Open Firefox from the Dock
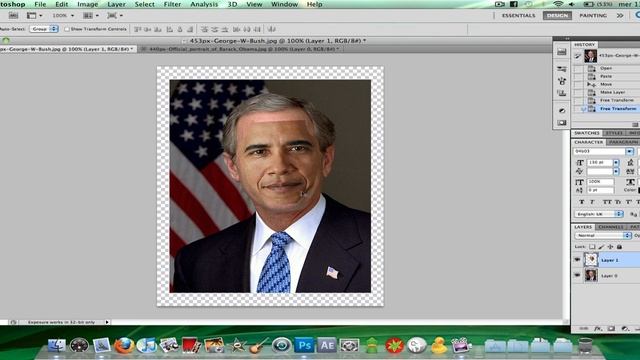The width and height of the screenshot is (640, 360). 124,345
